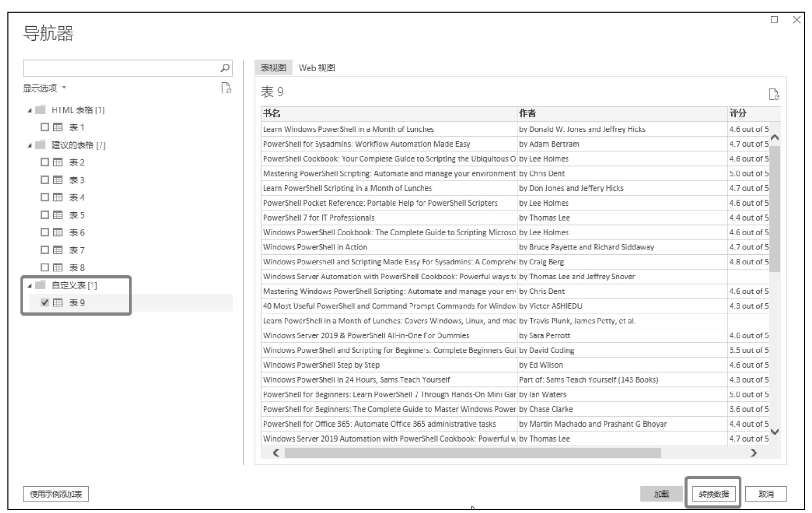Click the 取消 button
This screenshot has height=513, width=812.
coord(766,494)
